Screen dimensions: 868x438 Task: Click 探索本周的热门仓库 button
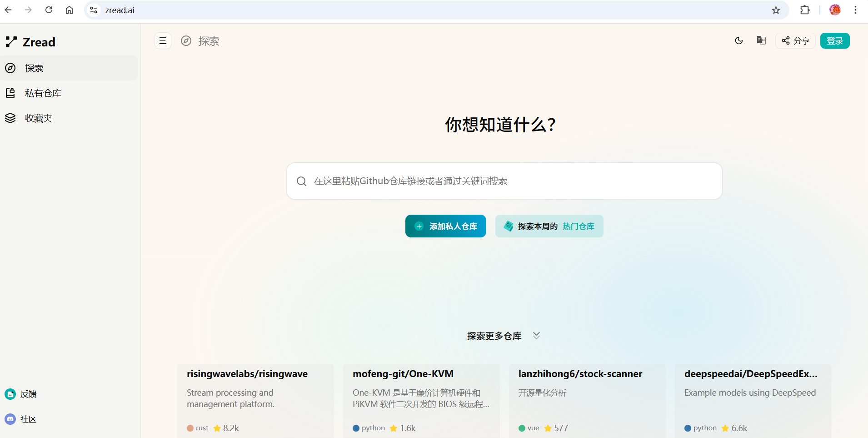pyautogui.click(x=549, y=226)
